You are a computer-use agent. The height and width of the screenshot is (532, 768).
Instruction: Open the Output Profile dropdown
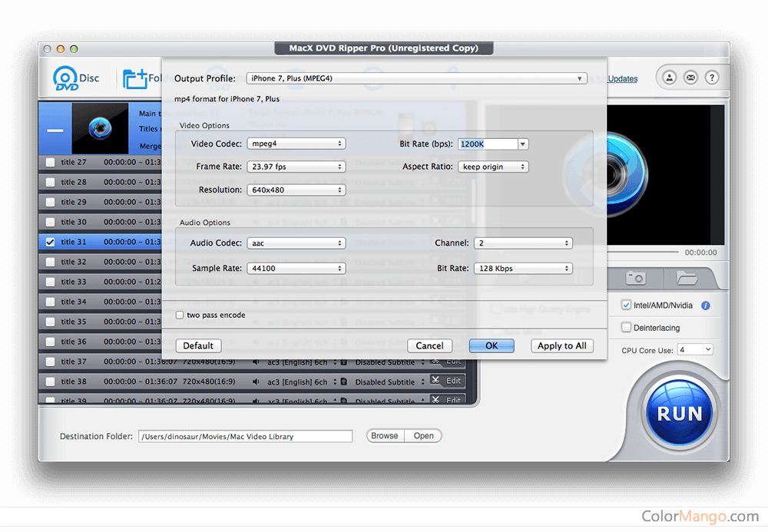(416, 78)
